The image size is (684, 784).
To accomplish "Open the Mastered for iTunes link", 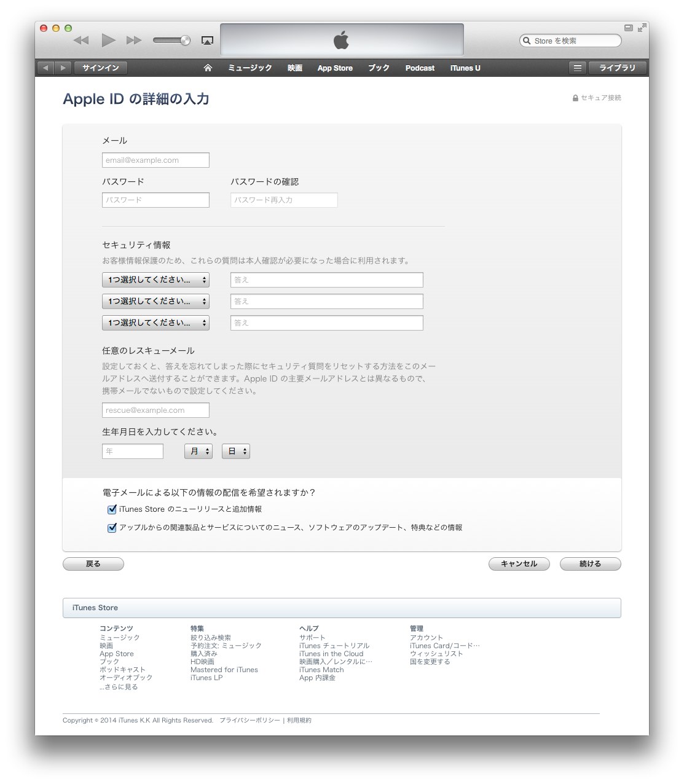I will (x=224, y=670).
